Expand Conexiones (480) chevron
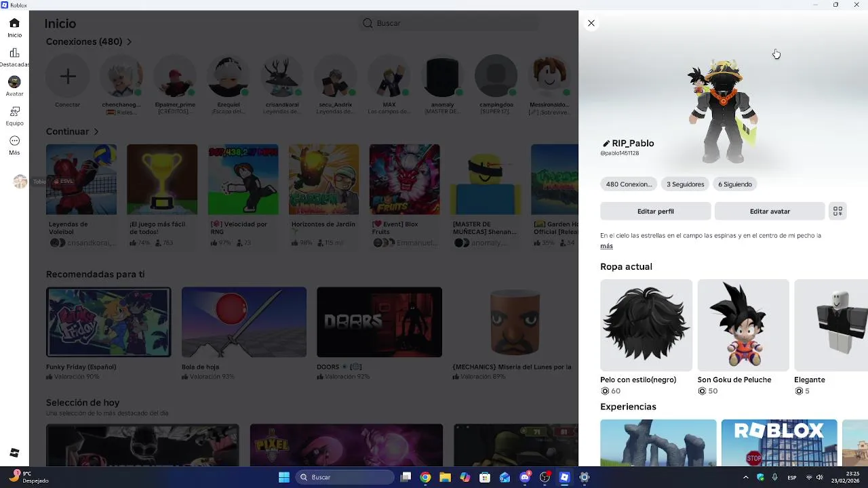 click(x=129, y=42)
